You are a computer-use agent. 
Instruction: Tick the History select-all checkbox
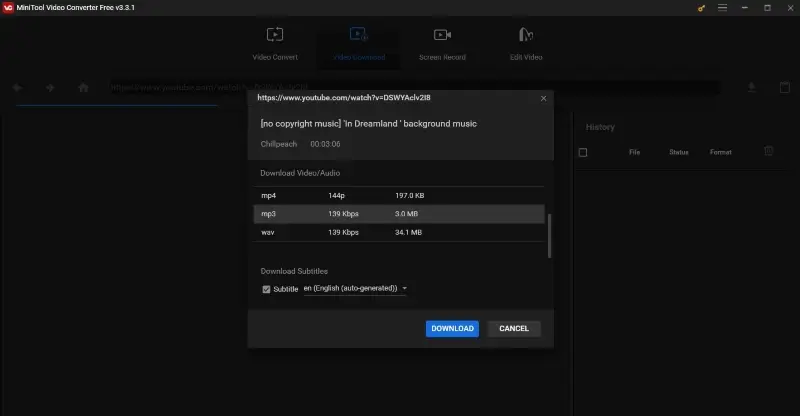point(583,152)
